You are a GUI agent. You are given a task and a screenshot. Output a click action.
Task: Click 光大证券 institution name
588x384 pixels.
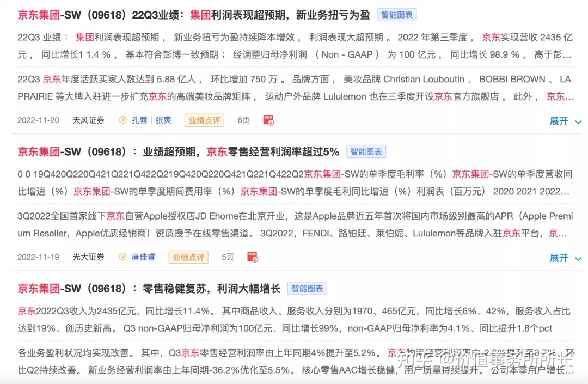[x=88, y=257]
